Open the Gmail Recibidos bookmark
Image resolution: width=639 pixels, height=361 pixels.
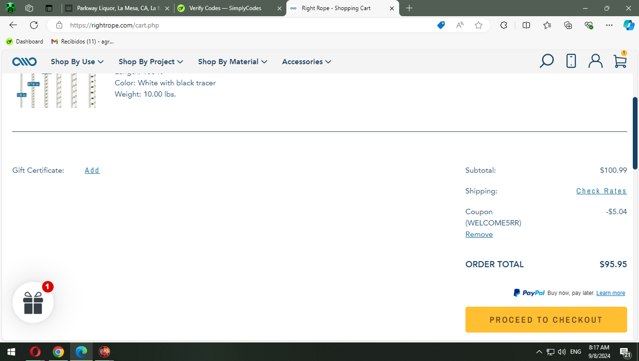tap(82, 42)
